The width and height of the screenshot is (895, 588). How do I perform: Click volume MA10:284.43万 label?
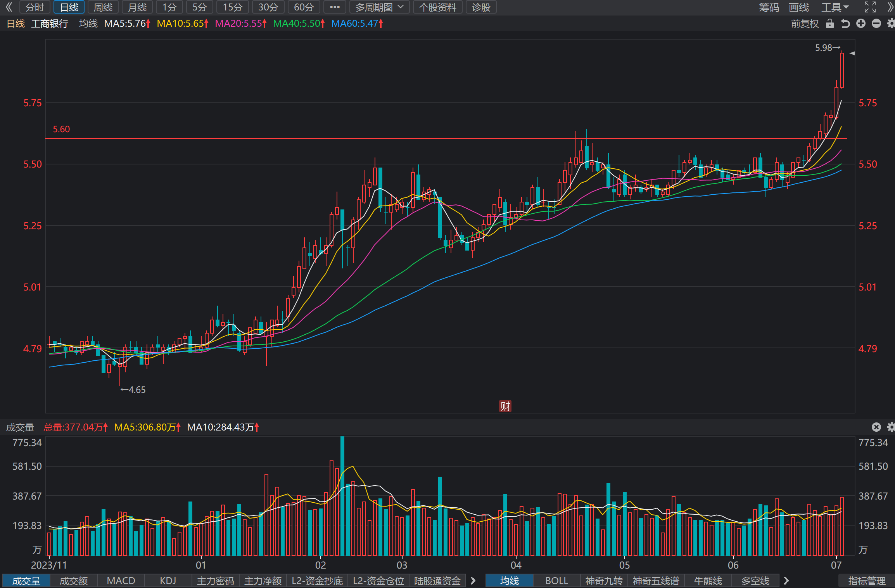click(x=223, y=427)
